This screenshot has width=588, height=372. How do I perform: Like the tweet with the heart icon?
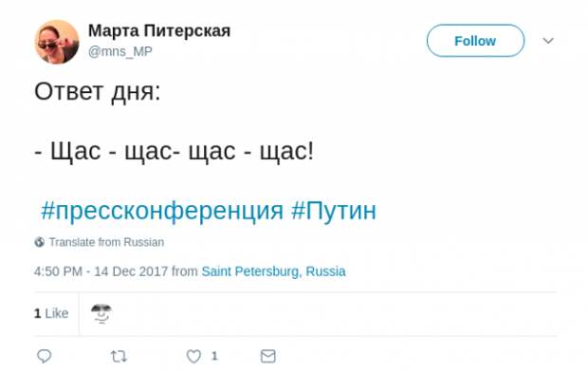(193, 356)
